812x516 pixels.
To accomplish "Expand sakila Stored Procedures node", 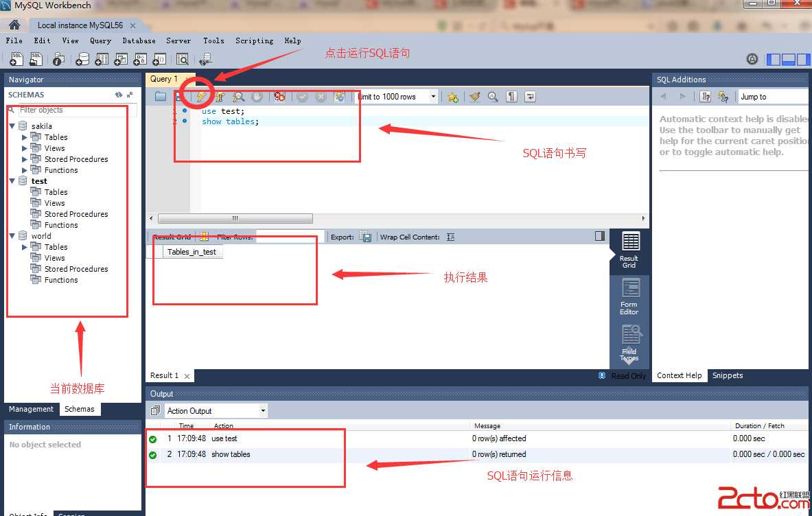I will tap(24, 159).
